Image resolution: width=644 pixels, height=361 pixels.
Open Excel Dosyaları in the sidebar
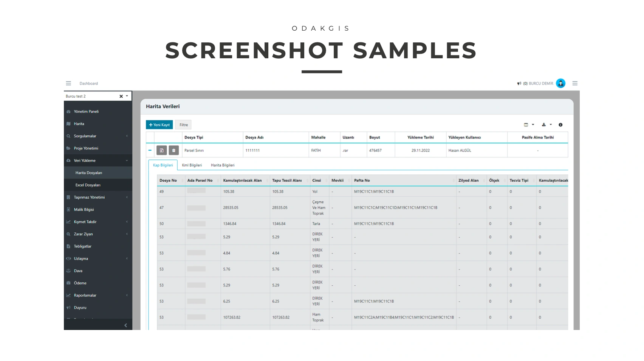[x=88, y=185]
